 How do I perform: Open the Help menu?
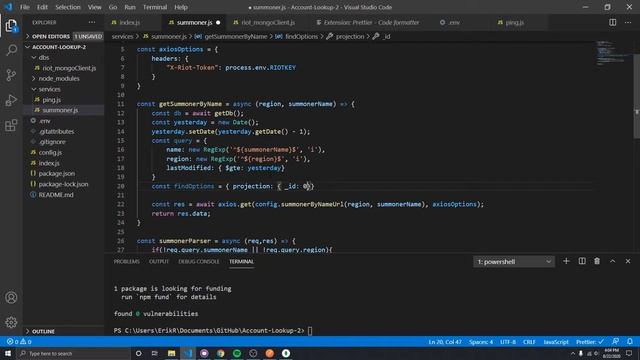181,7
